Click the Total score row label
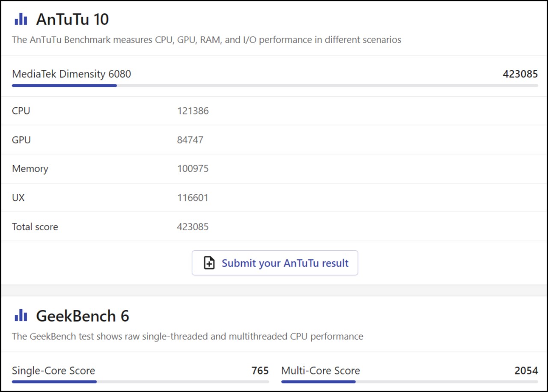This screenshot has width=548, height=392. [x=35, y=227]
